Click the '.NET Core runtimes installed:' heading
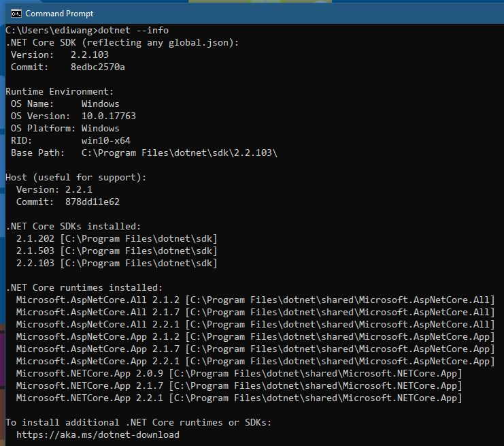 (84, 287)
